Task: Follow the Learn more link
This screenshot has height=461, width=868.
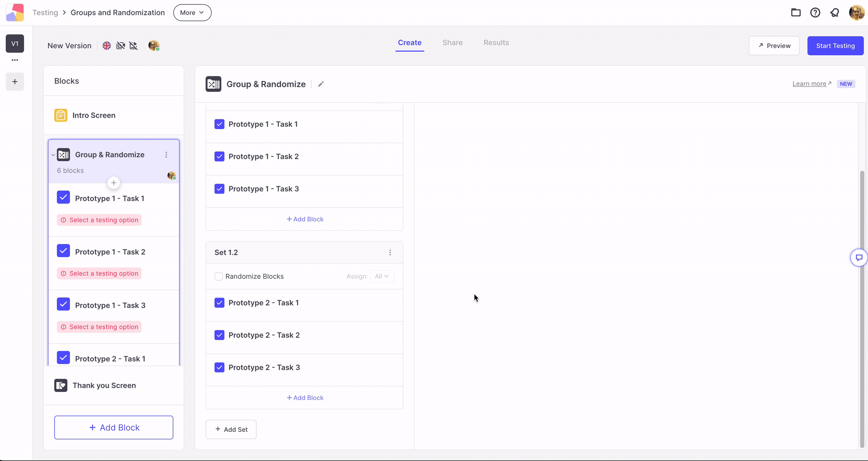Action: tap(809, 84)
